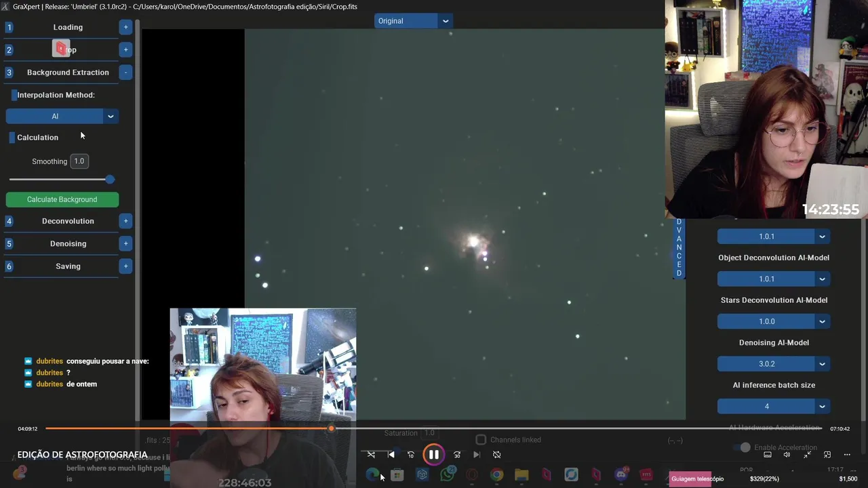Click the vertical ADVANCED side tab
The width and height of the screenshot is (868, 488).
point(679,248)
